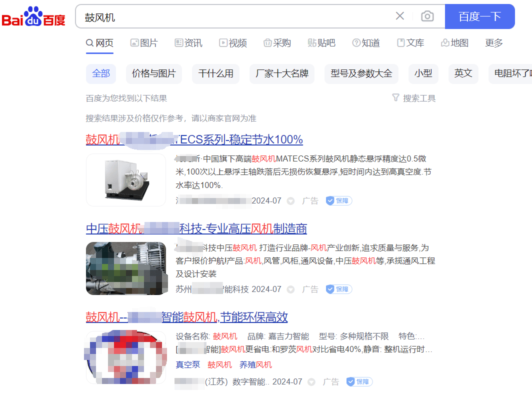Open the ECS系列-稳定节水100% result title
This screenshot has height=393, width=532.
tap(194, 139)
